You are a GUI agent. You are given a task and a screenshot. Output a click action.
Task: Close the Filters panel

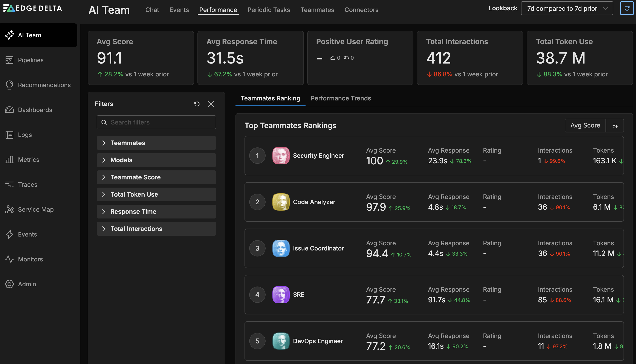[x=211, y=104]
